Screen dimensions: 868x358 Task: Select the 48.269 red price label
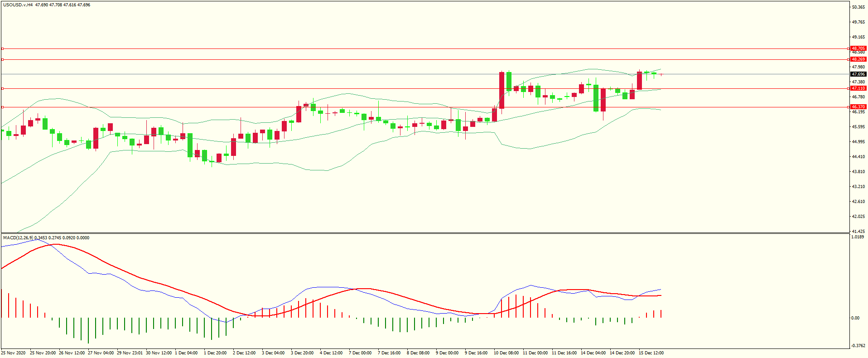tap(858, 59)
